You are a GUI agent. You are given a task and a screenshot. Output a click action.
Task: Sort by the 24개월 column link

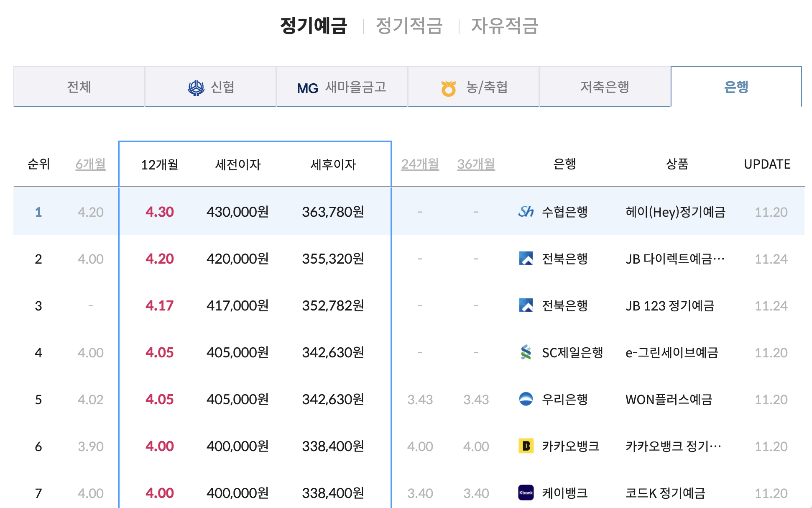click(420, 164)
